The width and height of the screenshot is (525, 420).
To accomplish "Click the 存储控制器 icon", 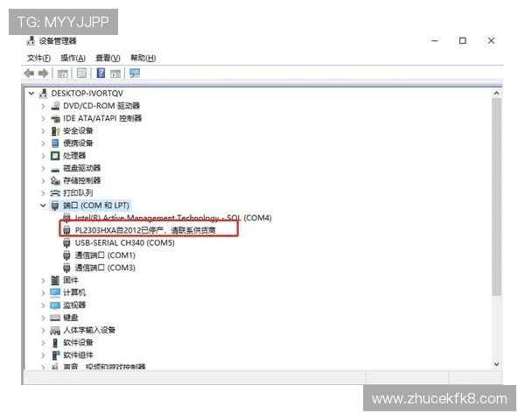I will (55, 181).
